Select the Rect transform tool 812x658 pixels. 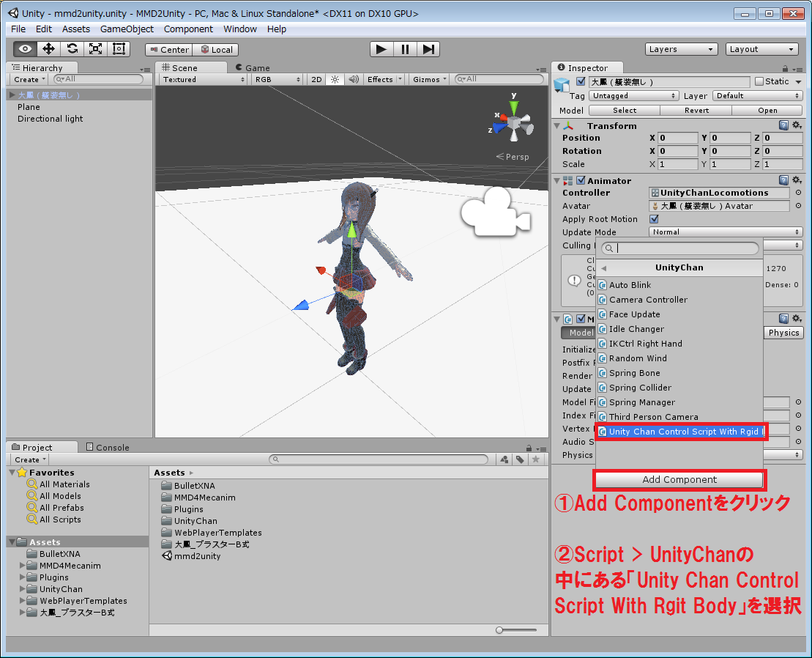[119, 49]
